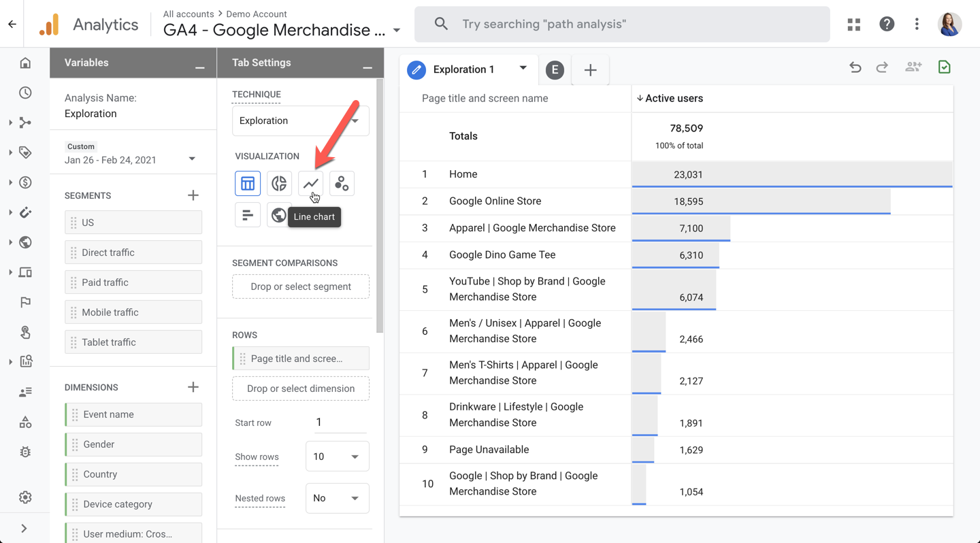Open the Exploration 1 tab dropdown arrow

(x=523, y=68)
